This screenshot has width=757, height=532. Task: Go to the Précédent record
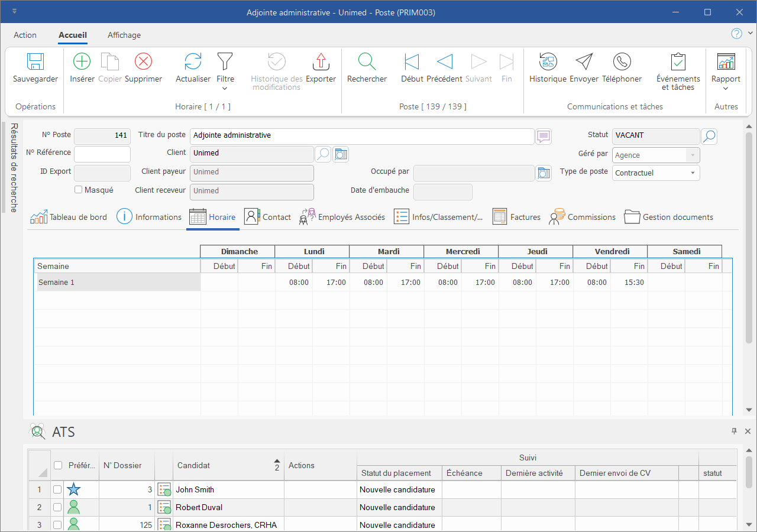tap(444, 61)
